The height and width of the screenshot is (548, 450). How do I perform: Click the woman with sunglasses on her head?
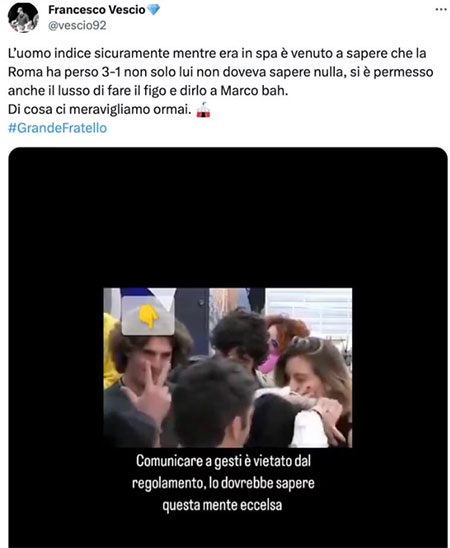click(x=316, y=381)
